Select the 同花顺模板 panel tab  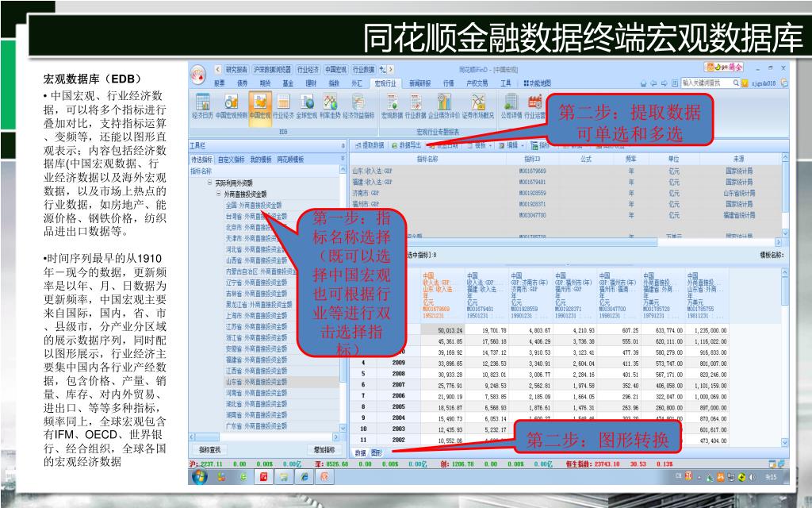point(290,160)
